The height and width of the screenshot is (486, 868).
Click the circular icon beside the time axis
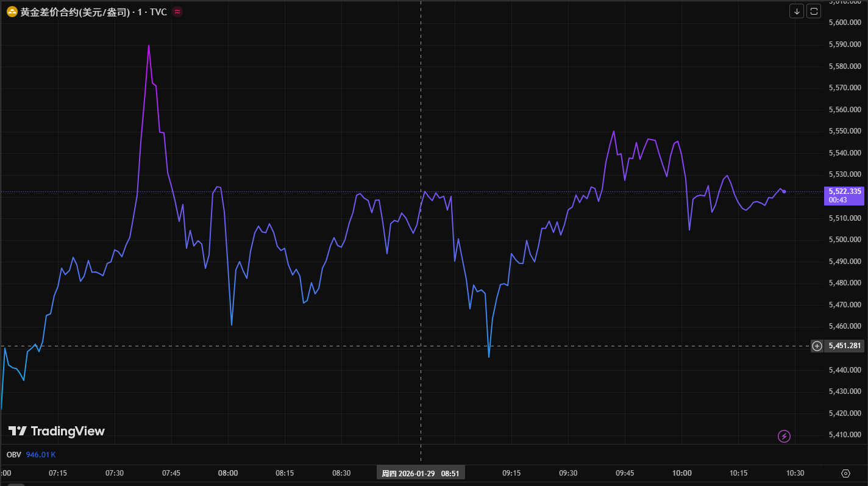[845, 473]
